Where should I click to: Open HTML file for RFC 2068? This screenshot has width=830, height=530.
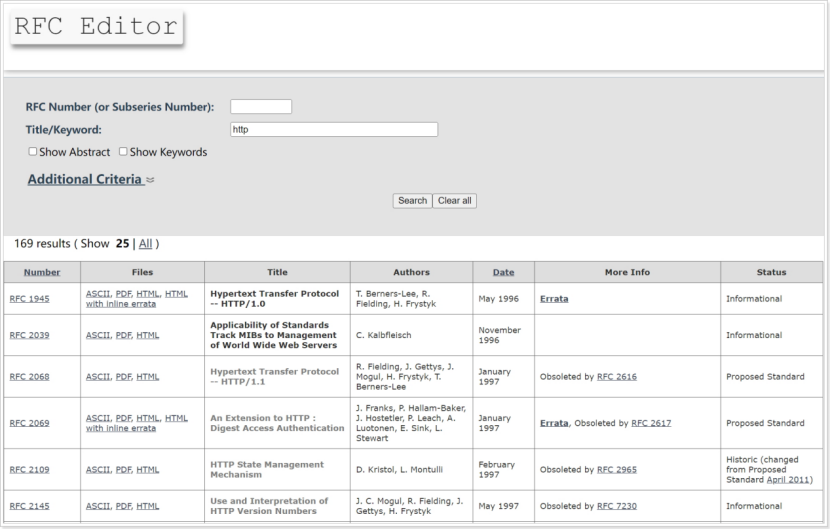148,376
